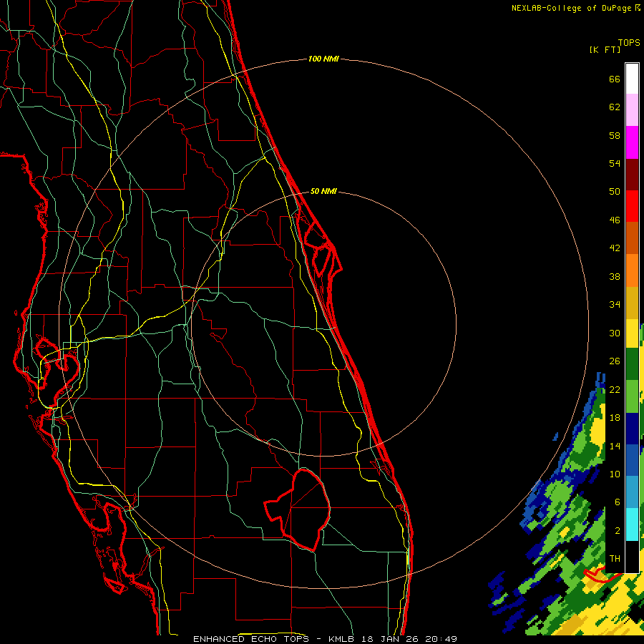Click the 10 legend value

(615, 474)
